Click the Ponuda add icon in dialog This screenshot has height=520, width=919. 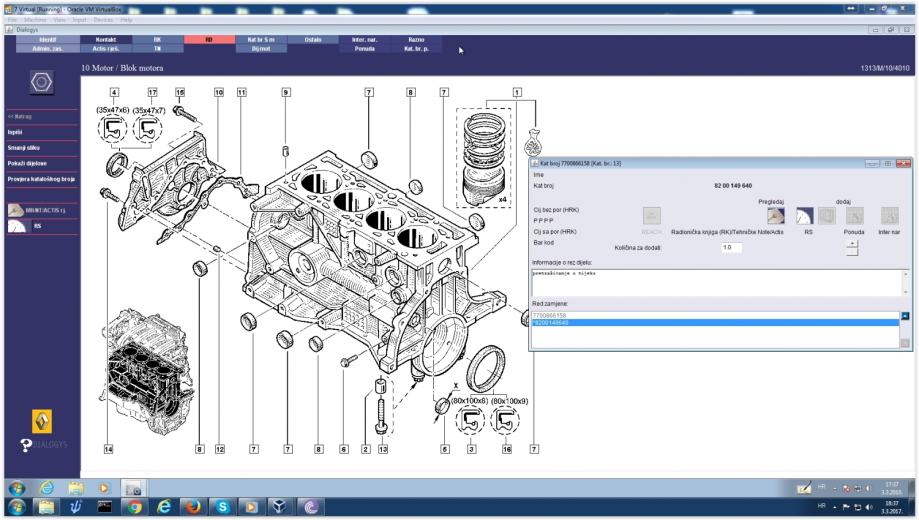pos(854,214)
